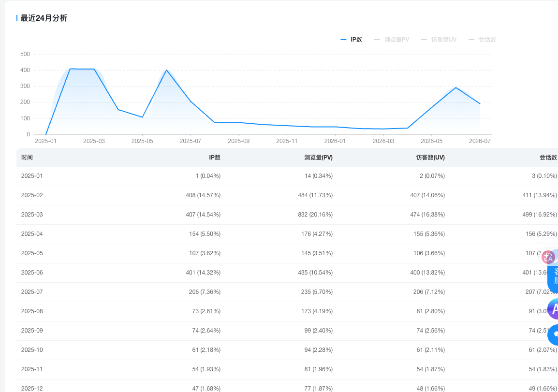Click the 浏览量(PV) table column header
The image size is (558, 392).
coord(319,158)
